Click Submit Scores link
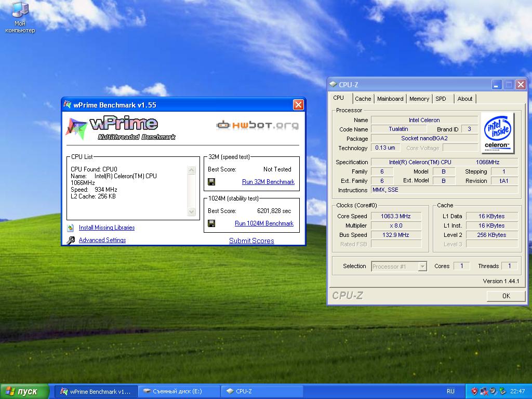 click(x=251, y=241)
